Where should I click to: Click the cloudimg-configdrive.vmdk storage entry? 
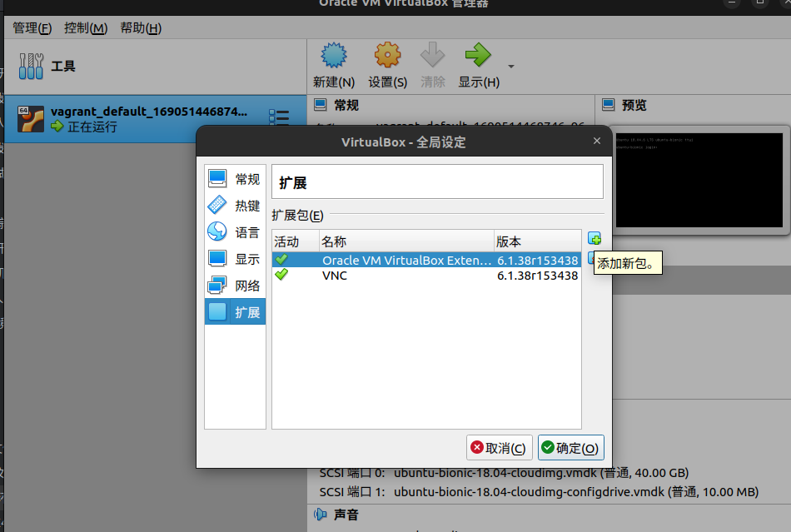click(576, 492)
